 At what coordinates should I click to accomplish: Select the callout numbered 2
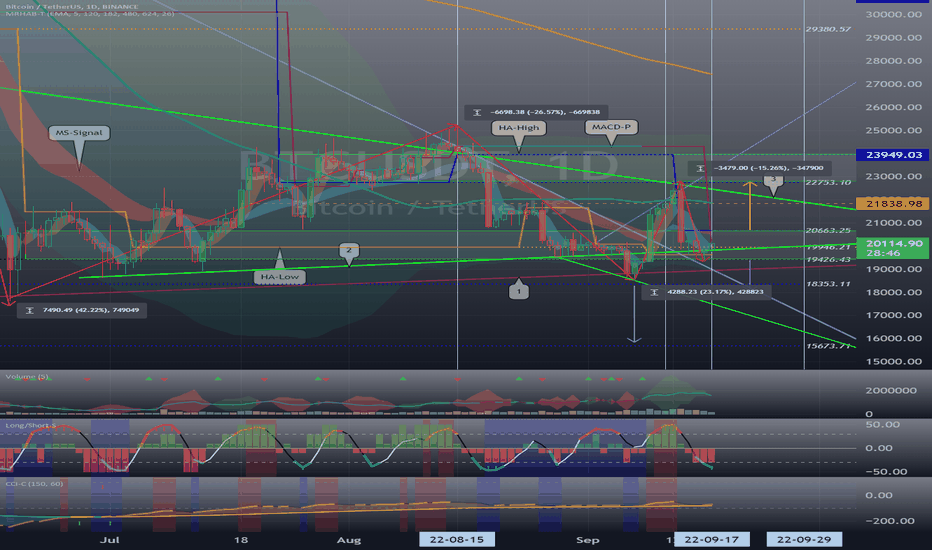349,250
